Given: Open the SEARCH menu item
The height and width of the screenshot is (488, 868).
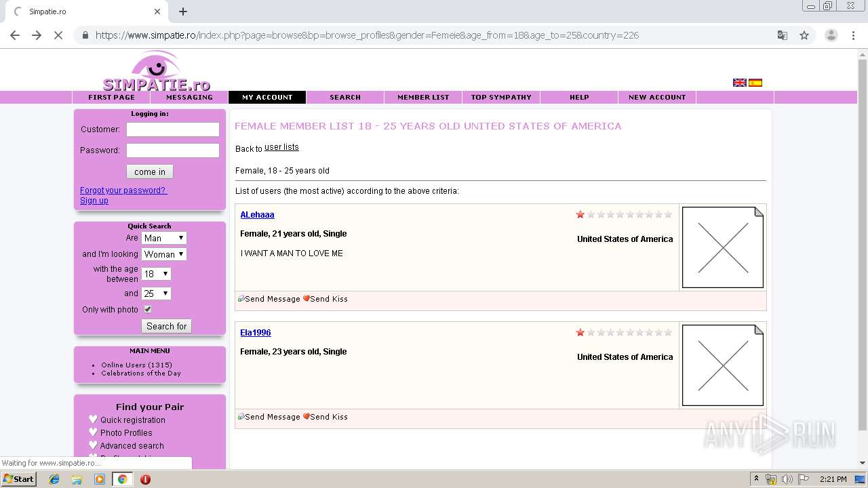Looking at the screenshot, I should (x=345, y=97).
